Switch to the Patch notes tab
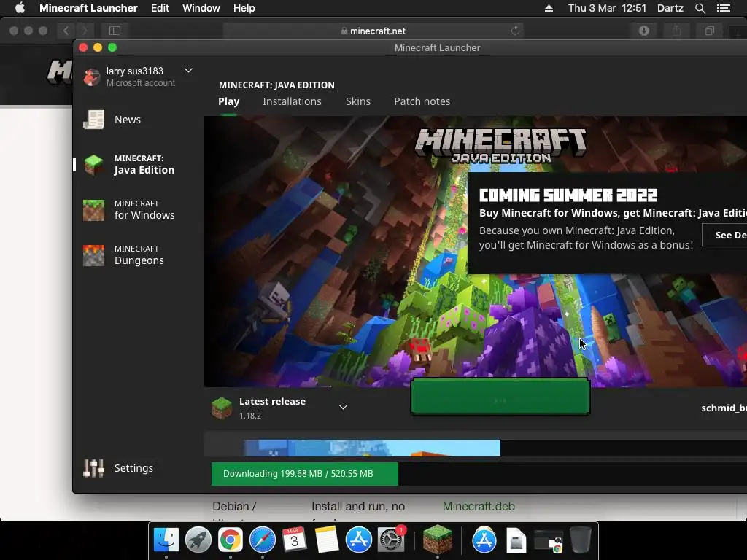 pos(422,101)
